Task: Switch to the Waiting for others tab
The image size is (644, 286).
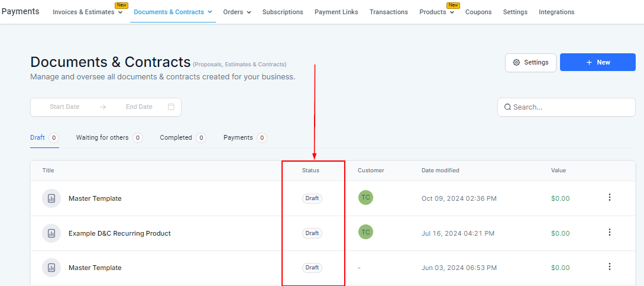Action: pyautogui.click(x=102, y=137)
